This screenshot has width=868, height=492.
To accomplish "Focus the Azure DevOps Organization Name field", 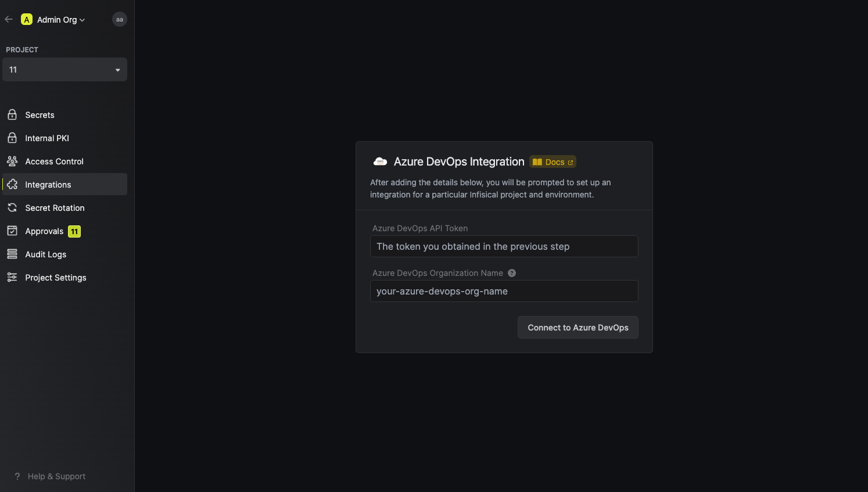I will [x=504, y=291].
